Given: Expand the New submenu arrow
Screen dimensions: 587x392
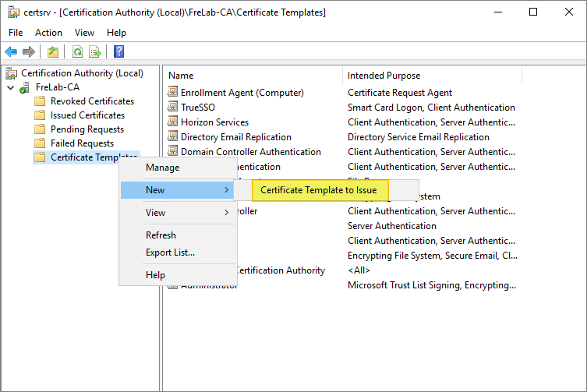Looking at the screenshot, I should [x=226, y=190].
